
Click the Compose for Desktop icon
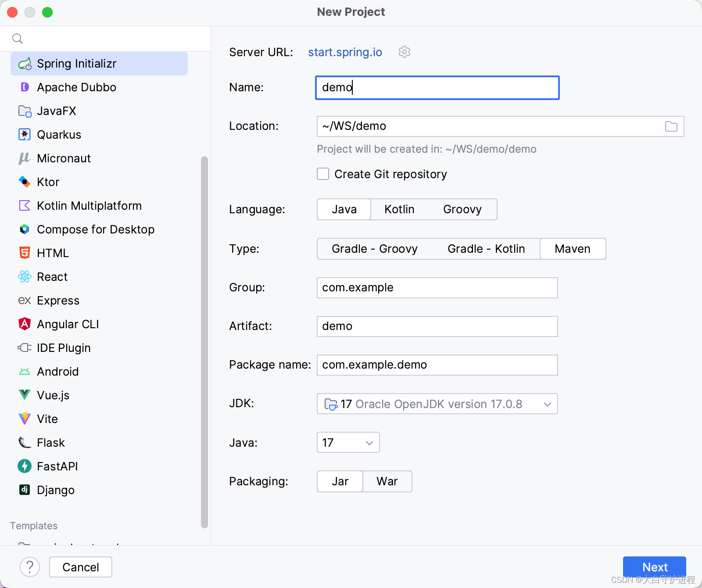click(25, 229)
